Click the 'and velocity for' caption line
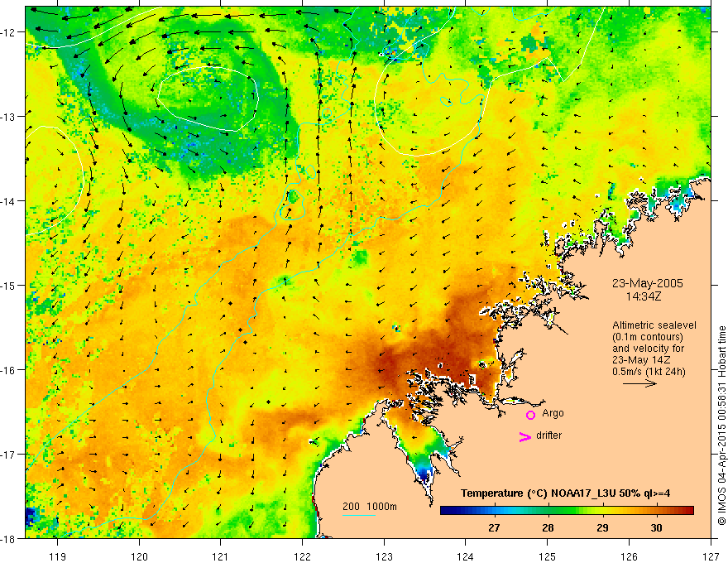 [648, 349]
